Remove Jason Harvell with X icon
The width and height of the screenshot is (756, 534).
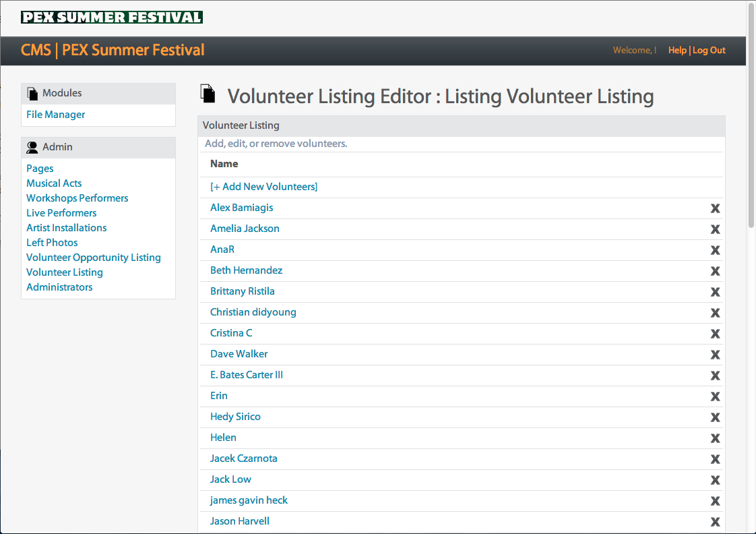pyautogui.click(x=715, y=522)
